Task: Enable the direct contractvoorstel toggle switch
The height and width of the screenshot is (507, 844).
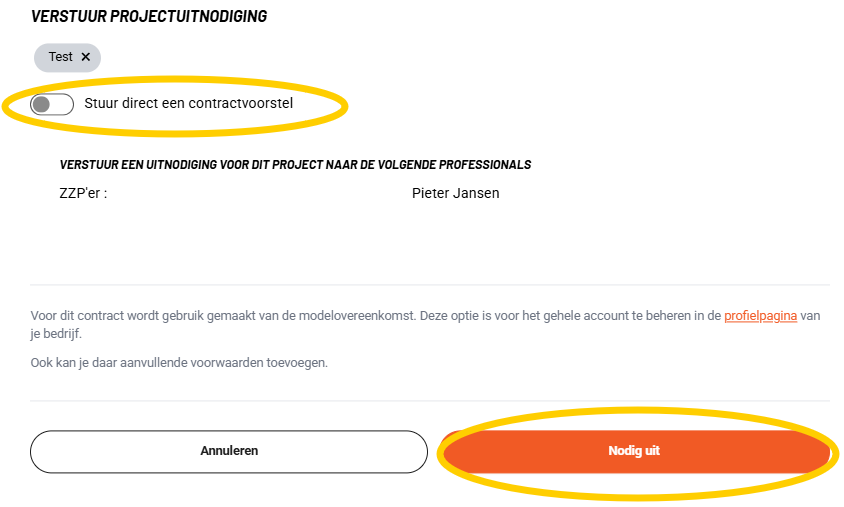Action: [52, 104]
